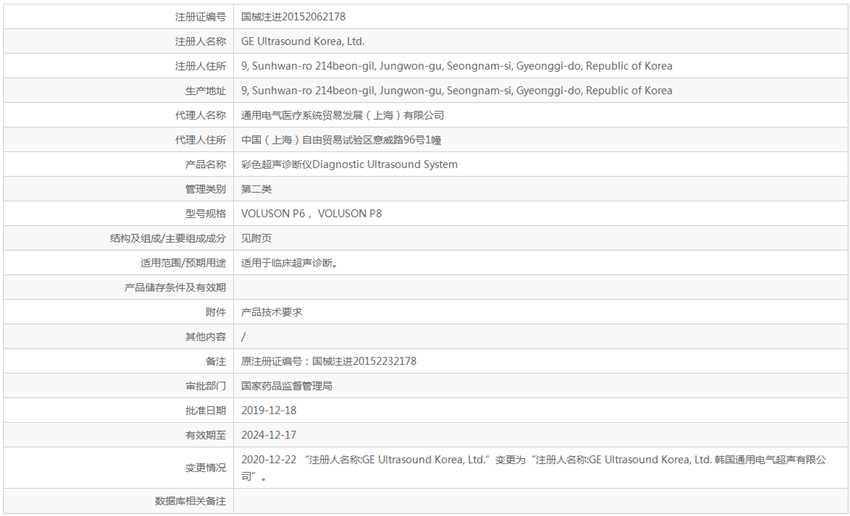
Task: Click the 型号规格 label
Action: pos(205,214)
